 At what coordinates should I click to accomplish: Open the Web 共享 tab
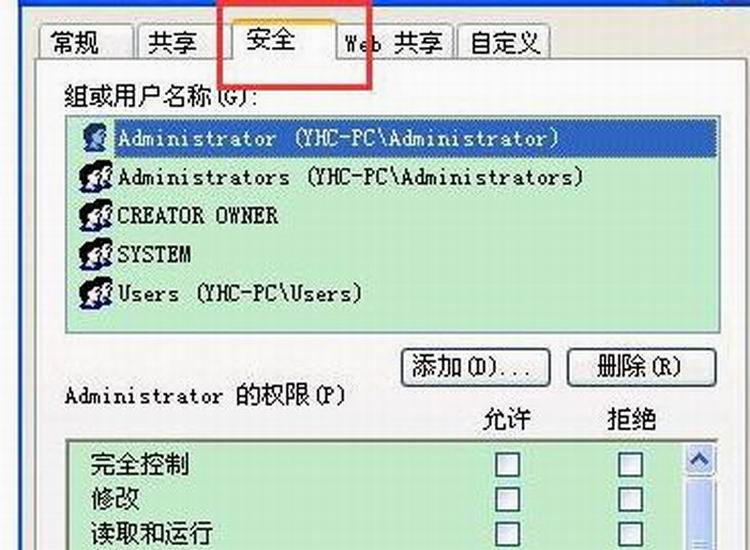coord(394,42)
